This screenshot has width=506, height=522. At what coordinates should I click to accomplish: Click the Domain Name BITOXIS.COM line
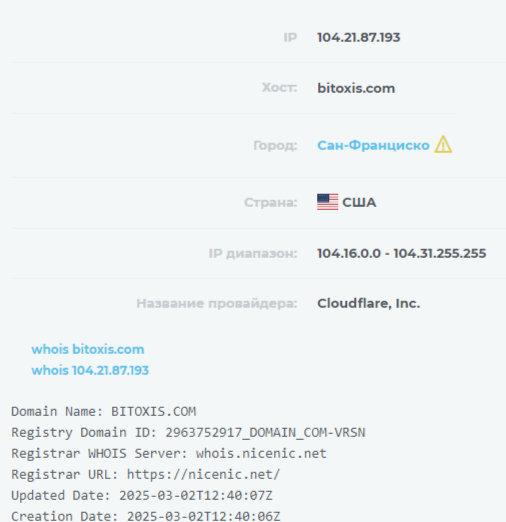[x=104, y=412]
